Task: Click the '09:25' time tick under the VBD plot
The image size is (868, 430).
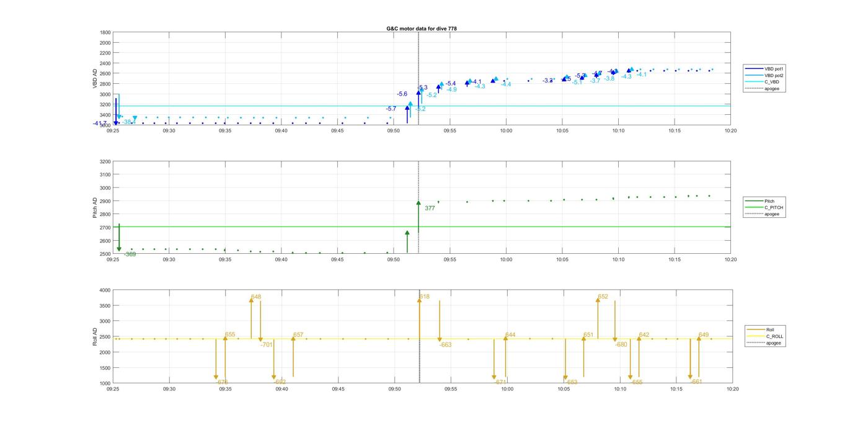Action: coord(113,130)
